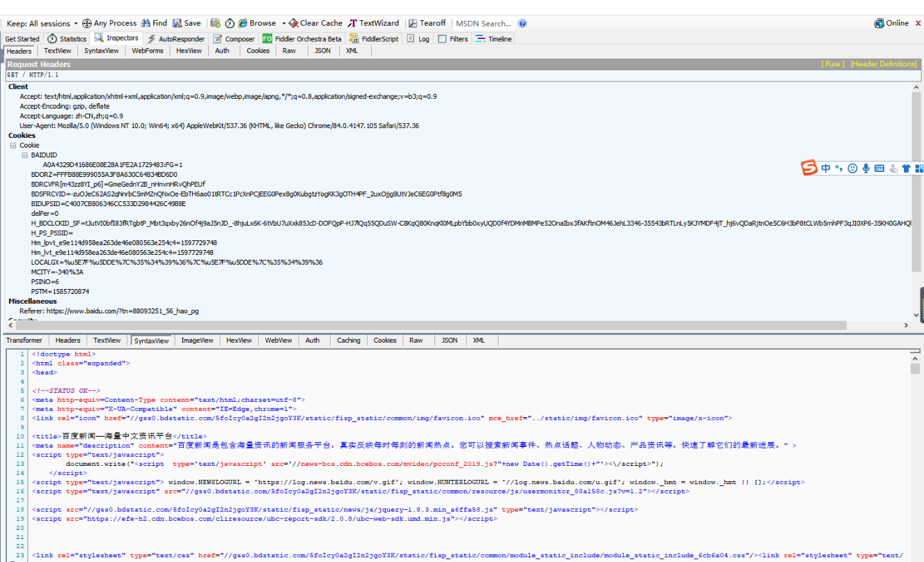Image resolution: width=924 pixels, height=562 pixels.
Task: Click the Save toolbar button
Action: click(187, 24)
